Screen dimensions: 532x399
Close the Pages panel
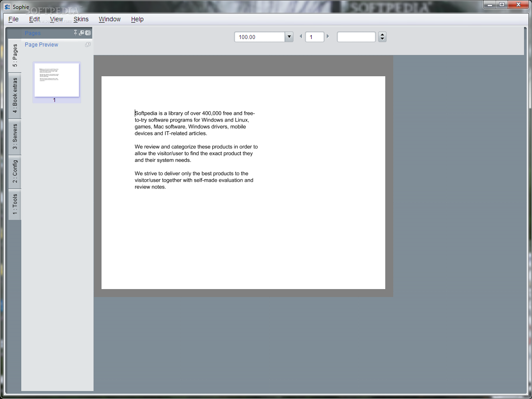pos(88,33)
